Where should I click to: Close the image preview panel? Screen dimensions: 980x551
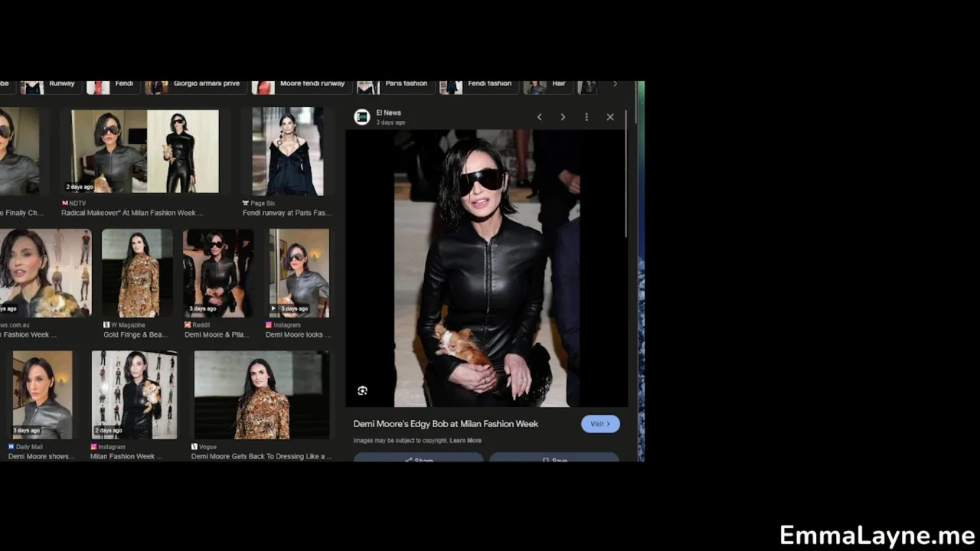click(610, 117)
